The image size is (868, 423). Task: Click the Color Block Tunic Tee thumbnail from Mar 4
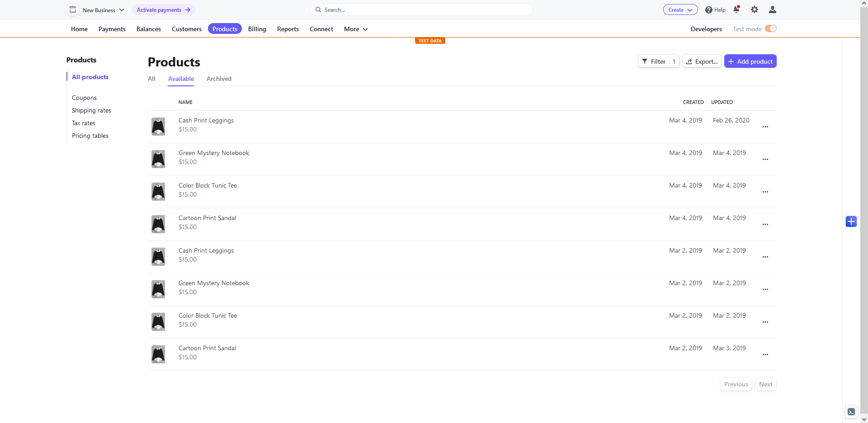point(158,192)
